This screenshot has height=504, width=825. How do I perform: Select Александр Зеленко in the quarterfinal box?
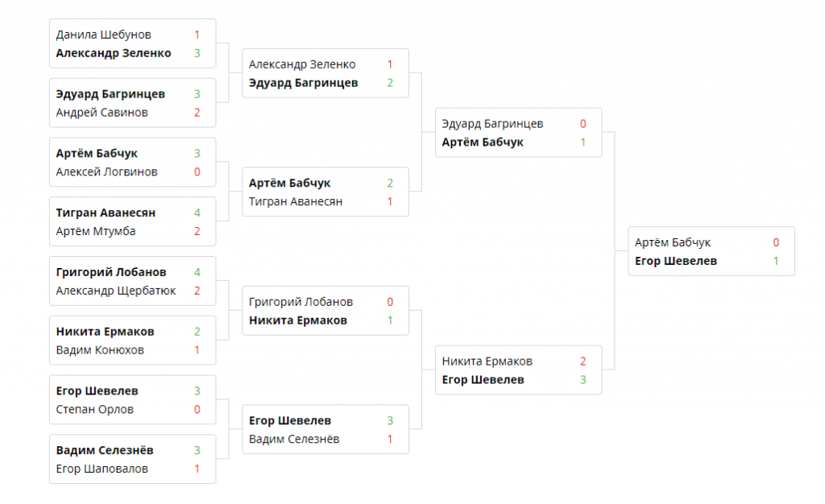pyautogui.click(x=302, y=64)
